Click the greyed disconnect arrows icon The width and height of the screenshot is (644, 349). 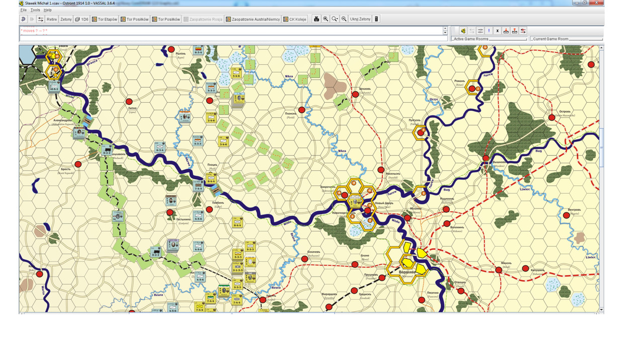click(x=472, y=31)
